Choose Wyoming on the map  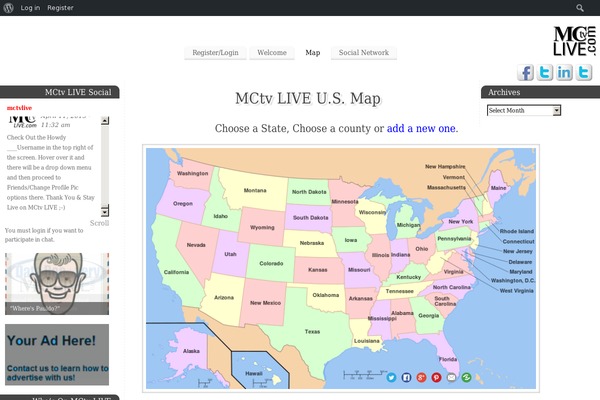coord(262,227)
